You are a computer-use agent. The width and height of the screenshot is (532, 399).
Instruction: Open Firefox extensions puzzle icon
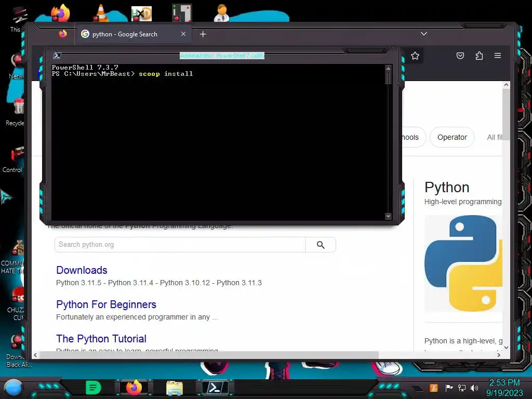click(479, 56)
